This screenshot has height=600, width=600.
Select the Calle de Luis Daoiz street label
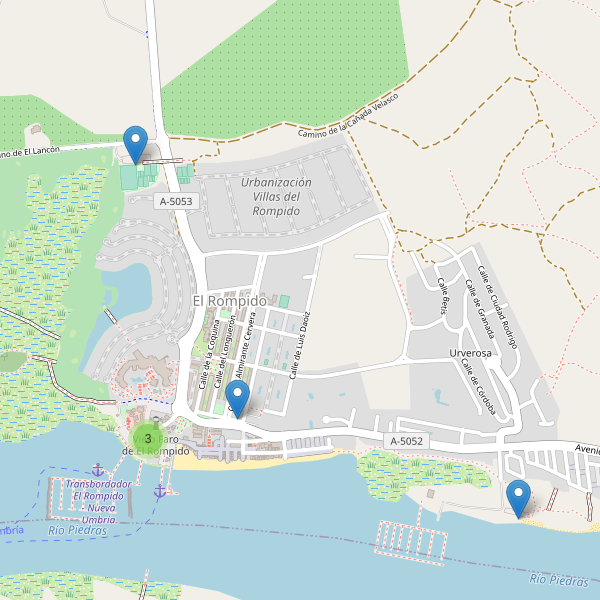300,346
